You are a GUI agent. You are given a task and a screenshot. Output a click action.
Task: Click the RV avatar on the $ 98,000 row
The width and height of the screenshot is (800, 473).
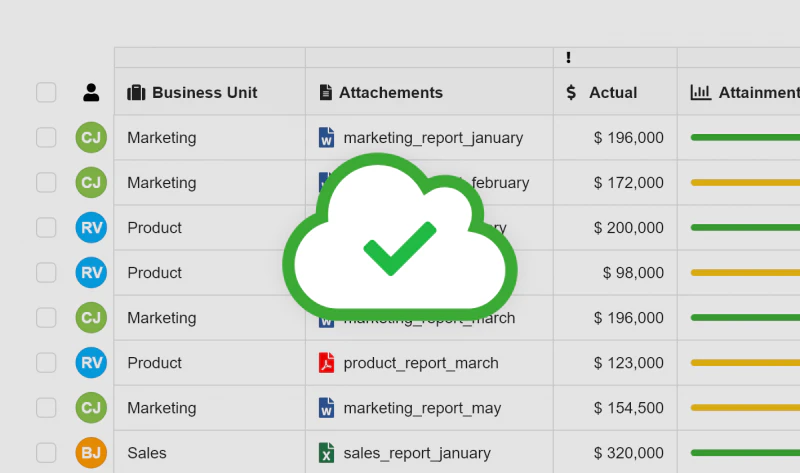click(91, 272)
